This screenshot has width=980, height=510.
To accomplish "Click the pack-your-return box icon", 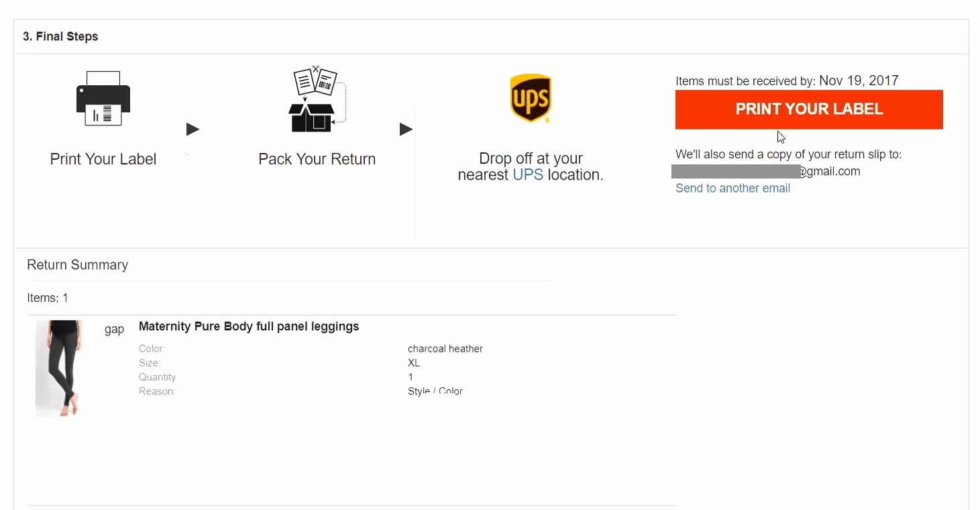I will click(x=316, y=99).
